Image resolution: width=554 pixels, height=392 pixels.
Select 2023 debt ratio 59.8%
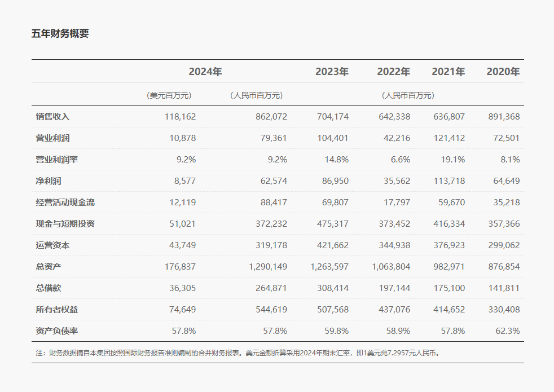337,331
